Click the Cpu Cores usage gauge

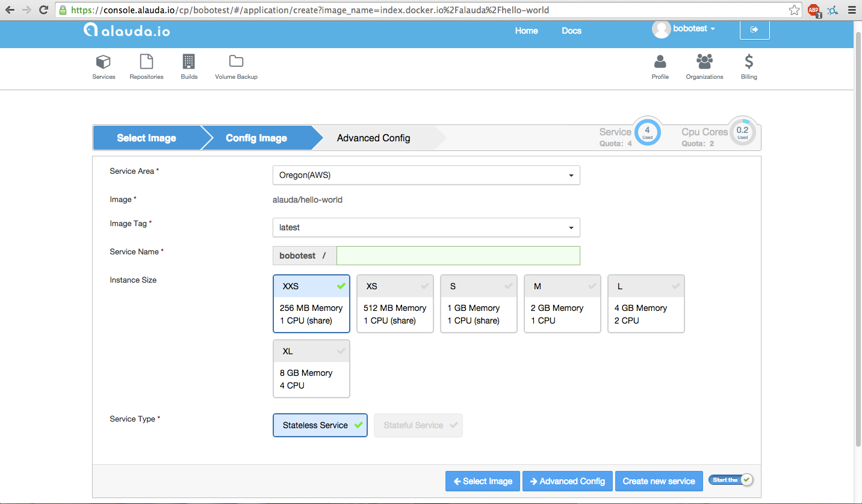[743, 132]
